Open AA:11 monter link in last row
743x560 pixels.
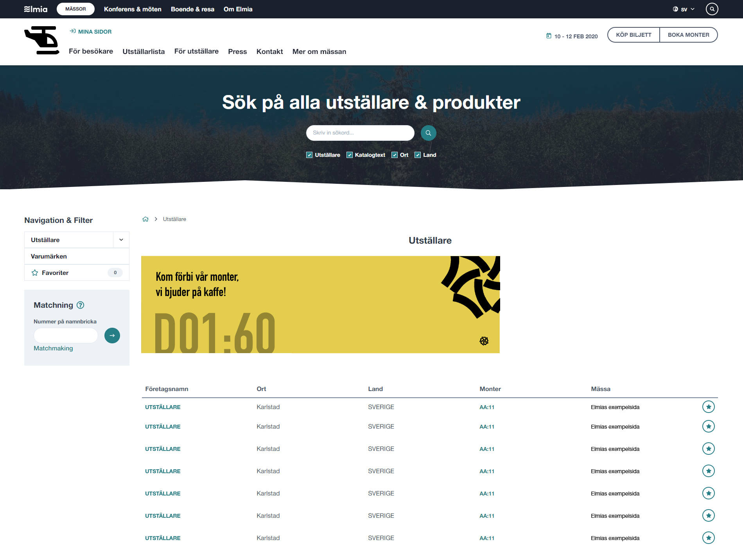pos(487,538)
